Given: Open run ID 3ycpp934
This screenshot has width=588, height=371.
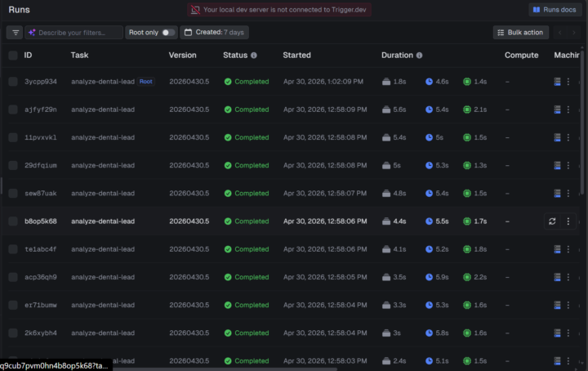Looking at the screenshot, I should click(x=41, y=82).
